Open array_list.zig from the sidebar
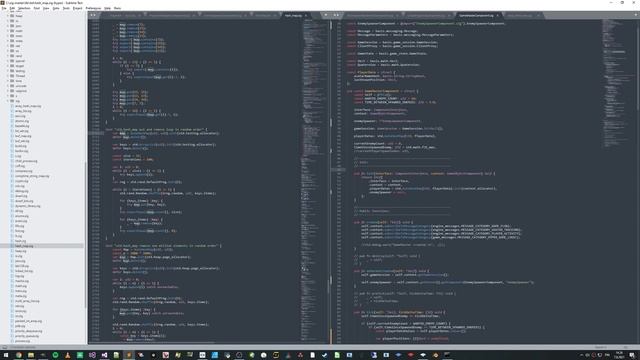Image resolution: width=640 pixels, height=360 pixels. click(x=23, y=111)
